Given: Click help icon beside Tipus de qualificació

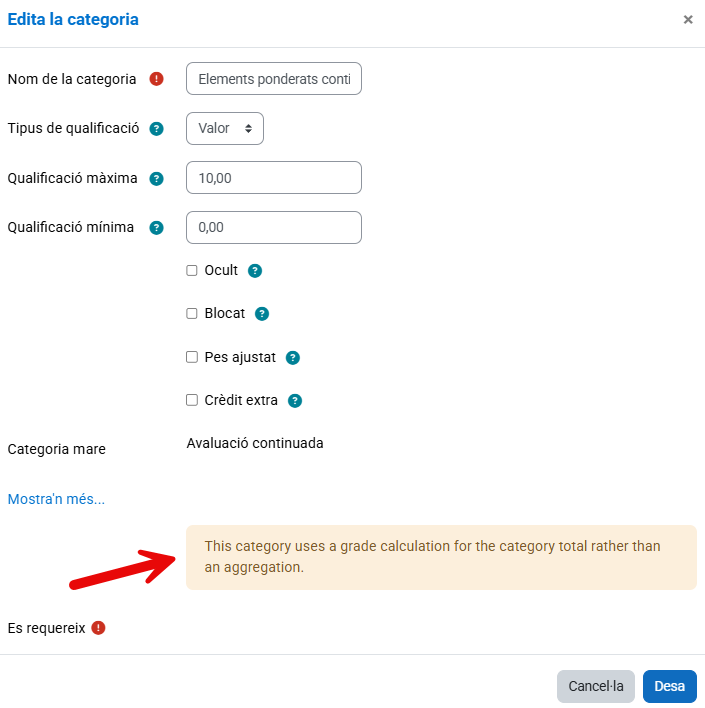Looking at the screenshot, I should click(x=156, y=129).
